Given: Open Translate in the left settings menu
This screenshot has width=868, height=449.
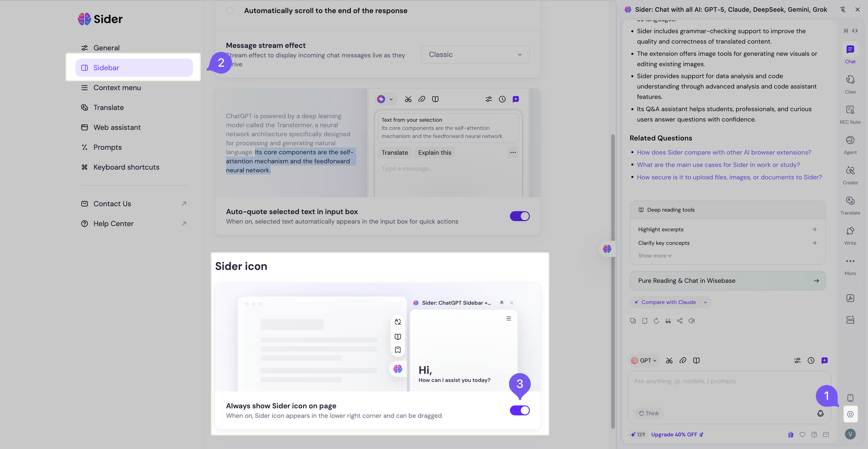Looking at the screenshot, I should (134, 107).
